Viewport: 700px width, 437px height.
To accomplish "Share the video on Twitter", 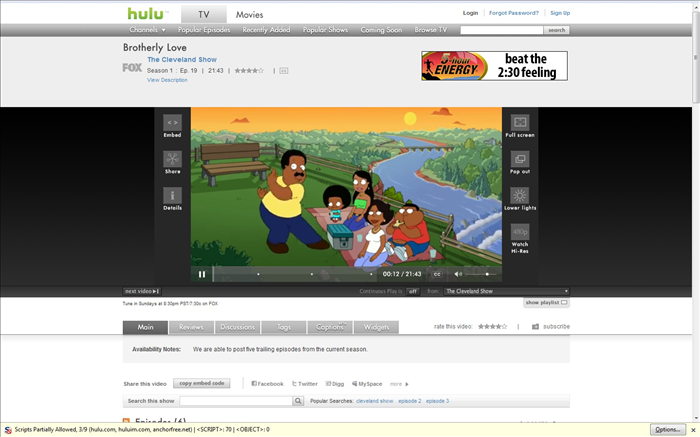I will click(304, 383).
